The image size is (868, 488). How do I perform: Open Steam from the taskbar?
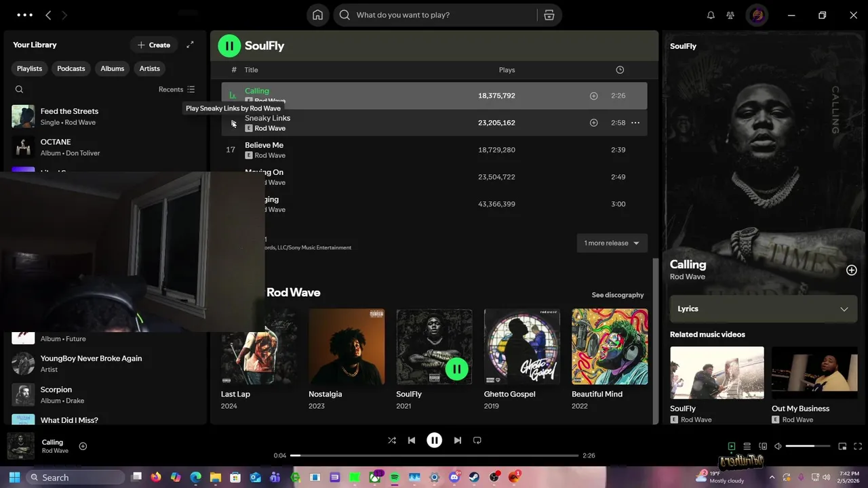474,477
